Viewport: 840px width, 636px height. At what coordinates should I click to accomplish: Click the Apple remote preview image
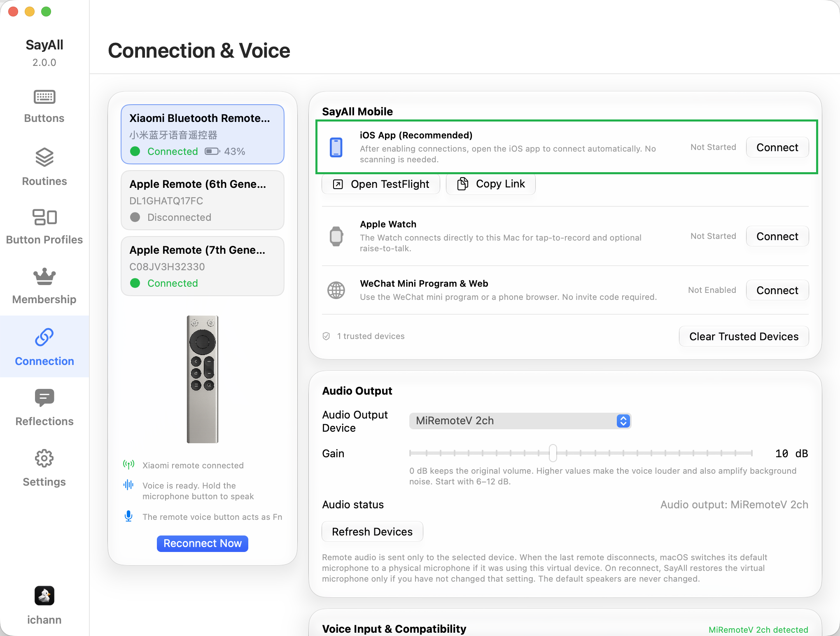tap(203, 379)
